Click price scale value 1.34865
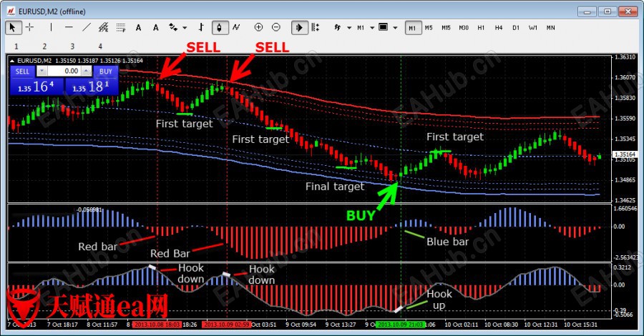This screenshot has width=644, height=336. tap(625, 179)
